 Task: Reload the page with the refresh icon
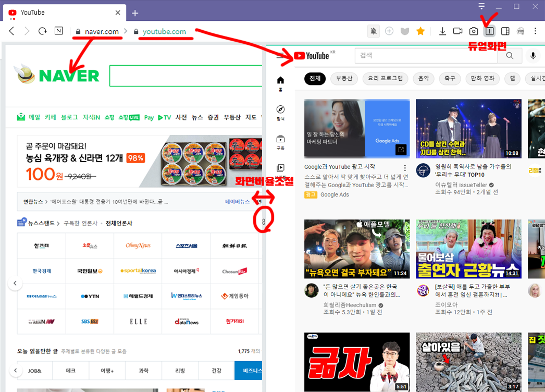pos(42,31)
